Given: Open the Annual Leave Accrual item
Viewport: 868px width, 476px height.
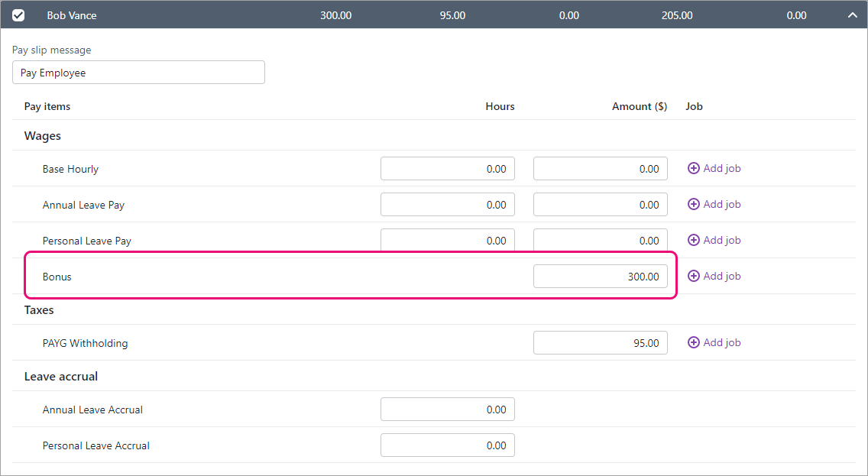Looking at the screenshot, I should tap(92, 410).
